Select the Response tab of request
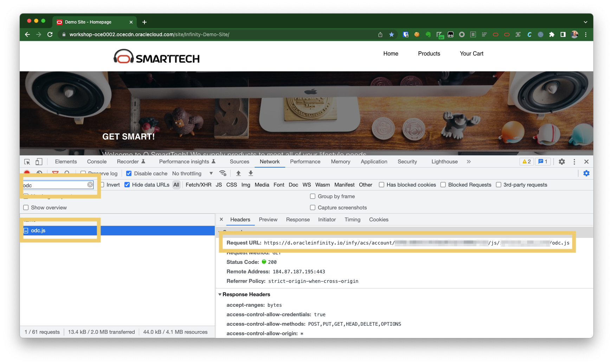The image size is (613, 364). tap(298, 220)
